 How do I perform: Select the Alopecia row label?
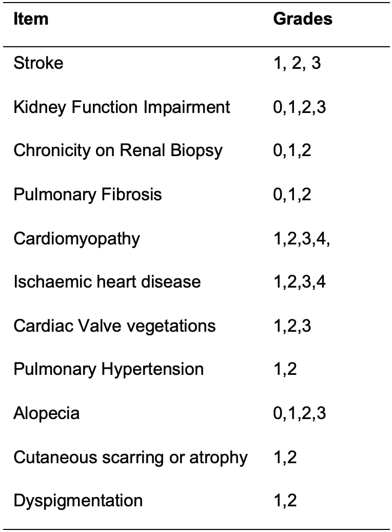pos(46,413)
